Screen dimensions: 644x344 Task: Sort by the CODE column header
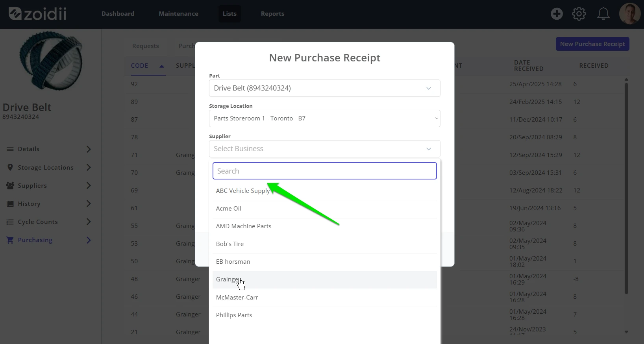pos(139,66)
